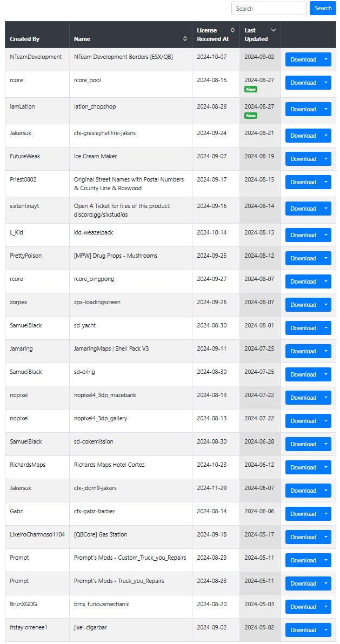Open download options caret for Ice Cream Maker
The width and height of the screenshot is (340, 644).
point(326,159)
